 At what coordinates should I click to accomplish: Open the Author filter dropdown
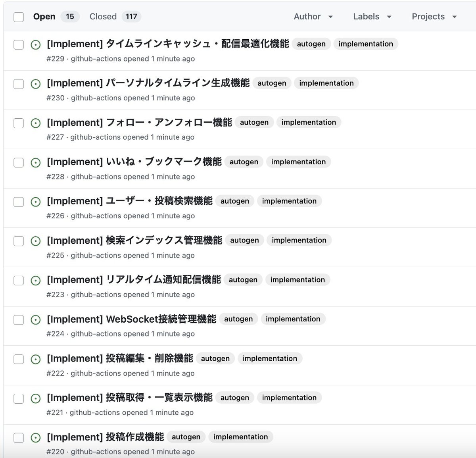[x=313, y=17]
